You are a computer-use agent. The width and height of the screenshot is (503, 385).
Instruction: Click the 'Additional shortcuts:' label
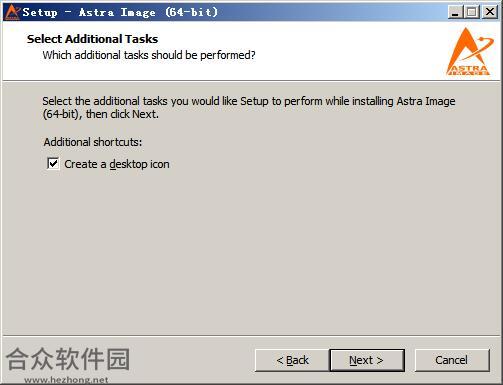(x=93, y=142)
